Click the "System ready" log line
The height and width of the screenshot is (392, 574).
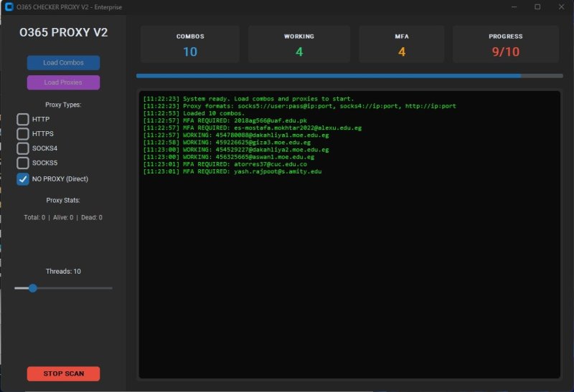pyautogui.click(x=248, y=99)
